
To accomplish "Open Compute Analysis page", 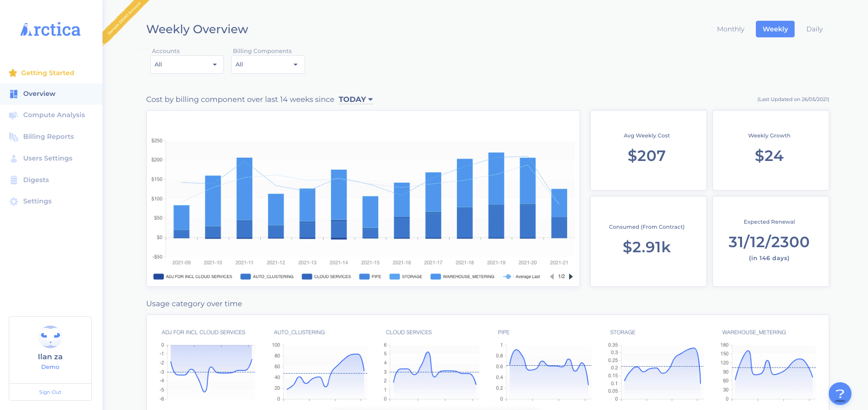I will (x=54, y=115).
